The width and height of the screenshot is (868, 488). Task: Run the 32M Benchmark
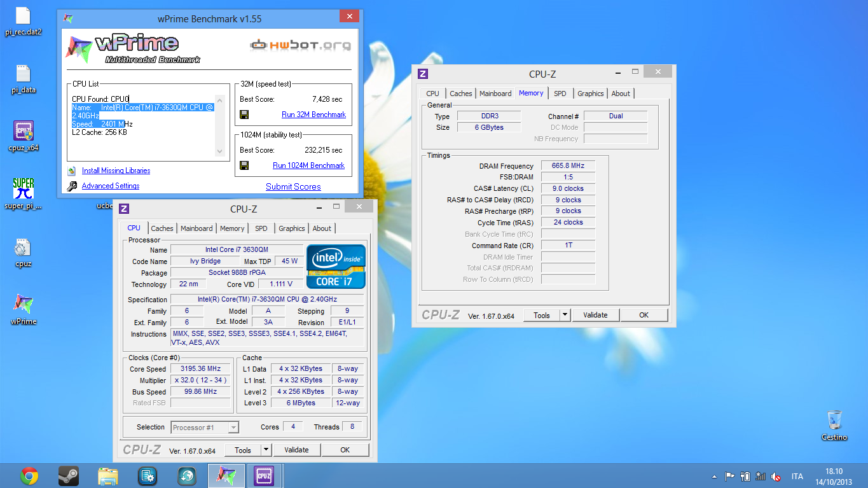coord(313,115)
